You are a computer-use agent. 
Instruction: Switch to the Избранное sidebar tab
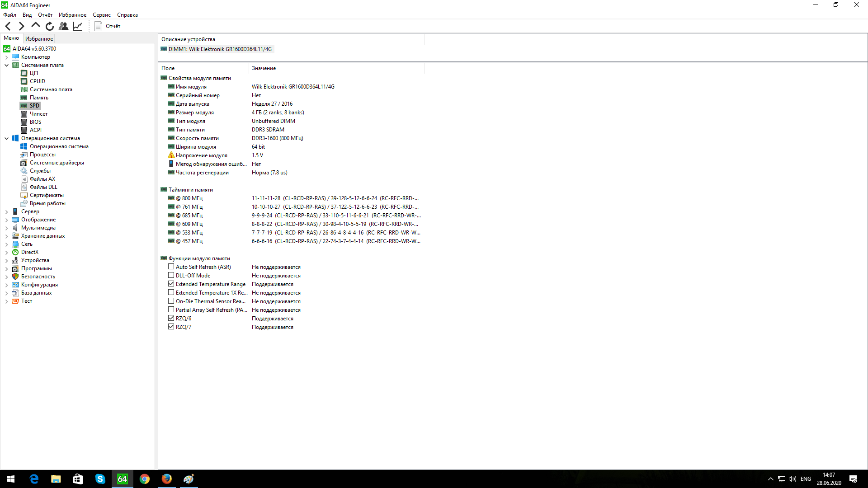(39, 39)
